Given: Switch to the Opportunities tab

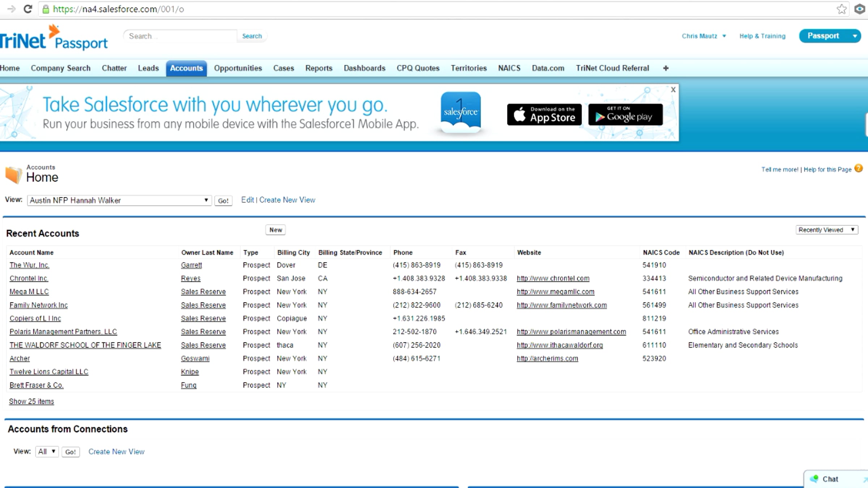Looking at the screenshot, I should tap(238, 68).
